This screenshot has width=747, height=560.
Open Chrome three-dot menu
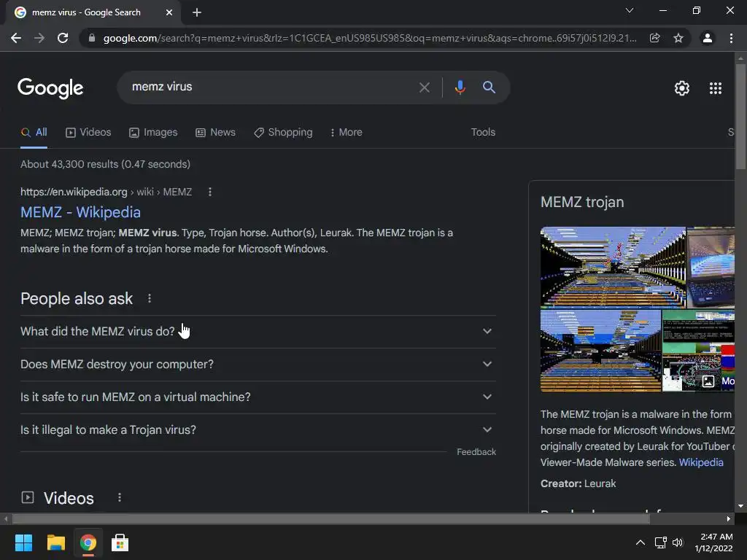[x=731, y=38]
